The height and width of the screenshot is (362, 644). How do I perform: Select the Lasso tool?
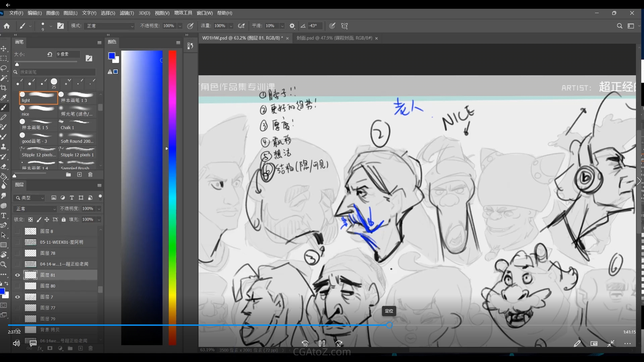(4, 68)
